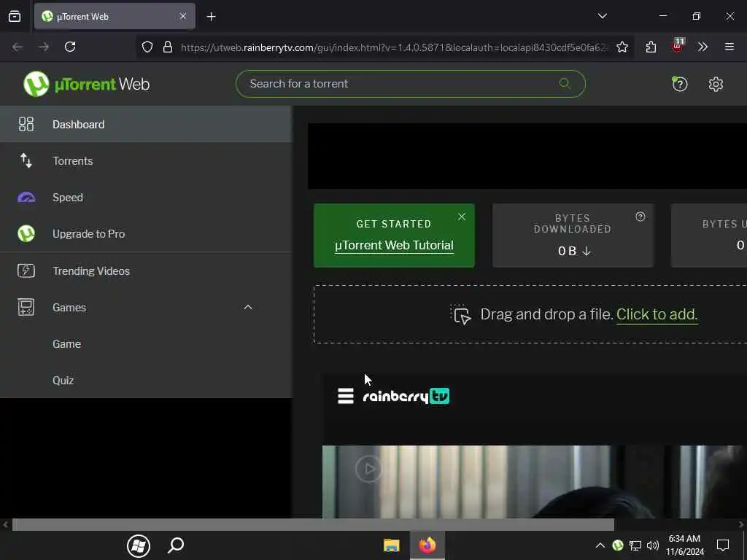Open the Windows Start button
This screenshot has height=560, width=747.
pyautogui.click(x=139, y=545)
